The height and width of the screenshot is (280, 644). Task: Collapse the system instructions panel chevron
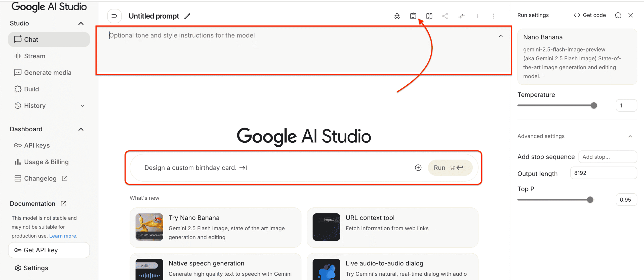pyautogui.click(x=501, y=36)
